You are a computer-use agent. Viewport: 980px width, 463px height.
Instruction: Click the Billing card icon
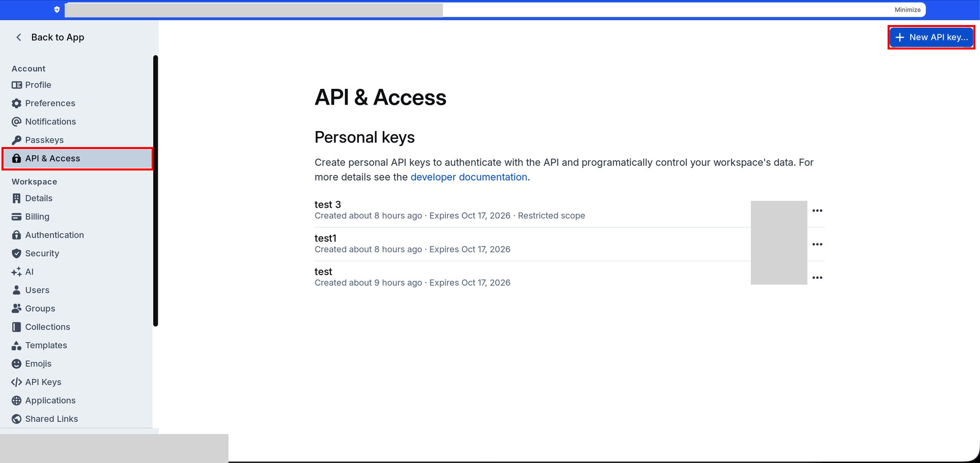point(16,216)
